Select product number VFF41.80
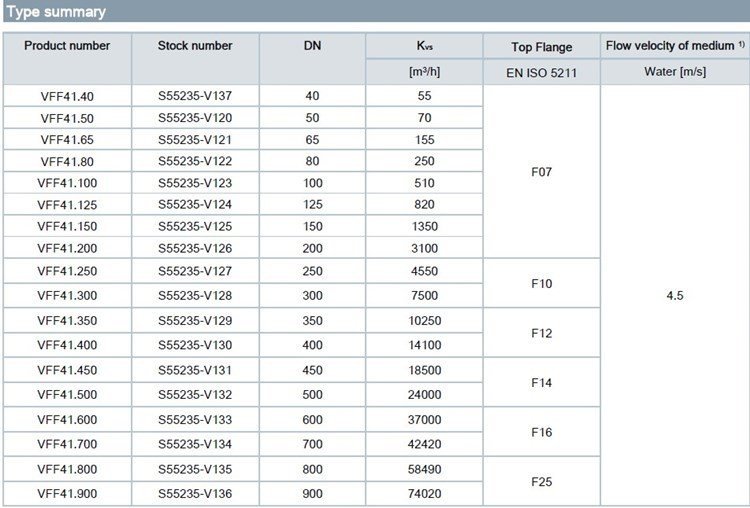This screenshot has width=750, height=508. [67, 162]
